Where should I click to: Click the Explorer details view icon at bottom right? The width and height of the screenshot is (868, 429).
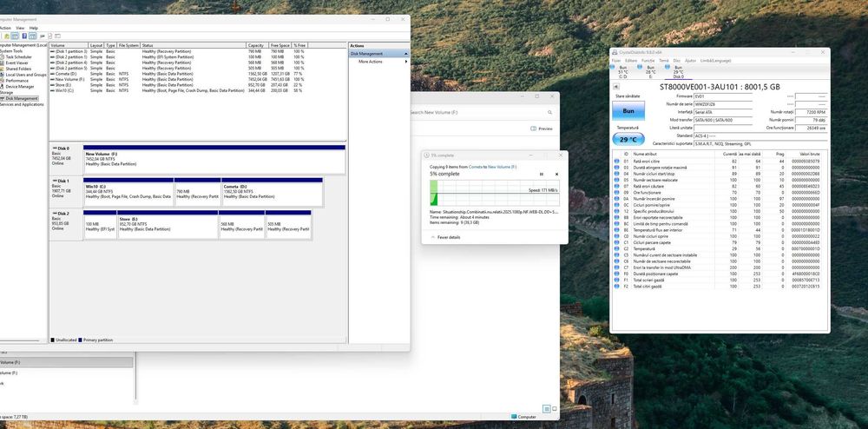coord(546,408)
